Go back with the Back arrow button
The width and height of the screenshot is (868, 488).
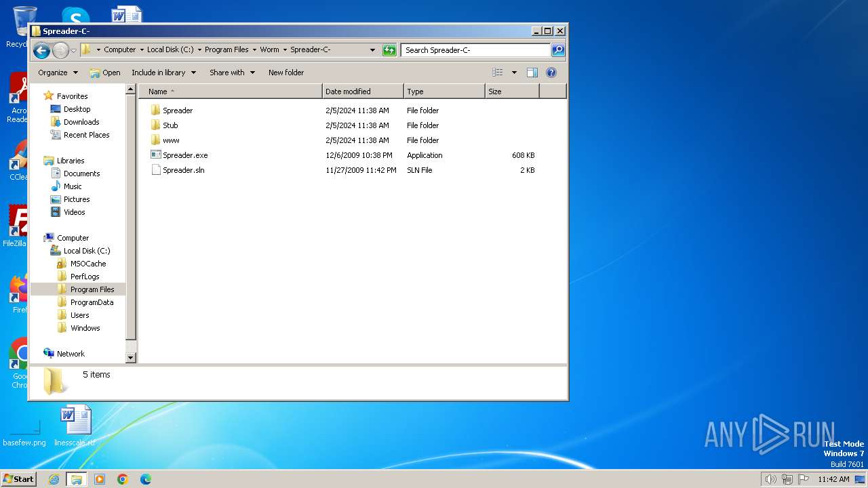point(41,50)
